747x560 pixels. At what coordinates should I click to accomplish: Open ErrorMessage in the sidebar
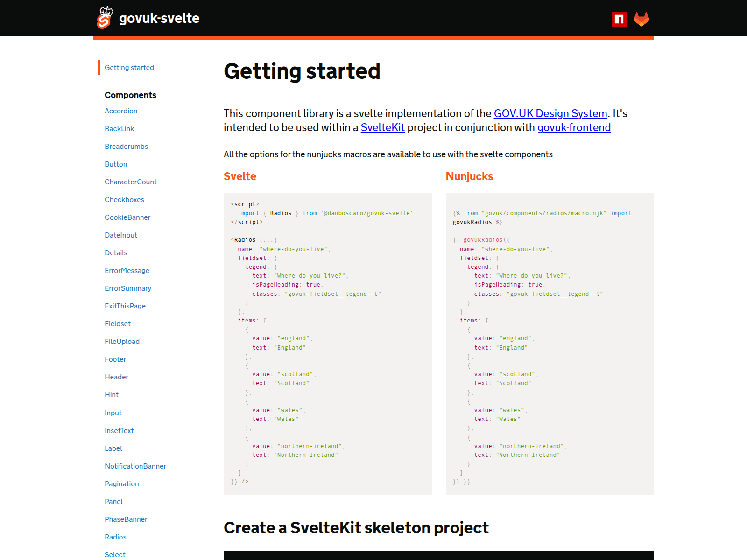click(127, 271)
